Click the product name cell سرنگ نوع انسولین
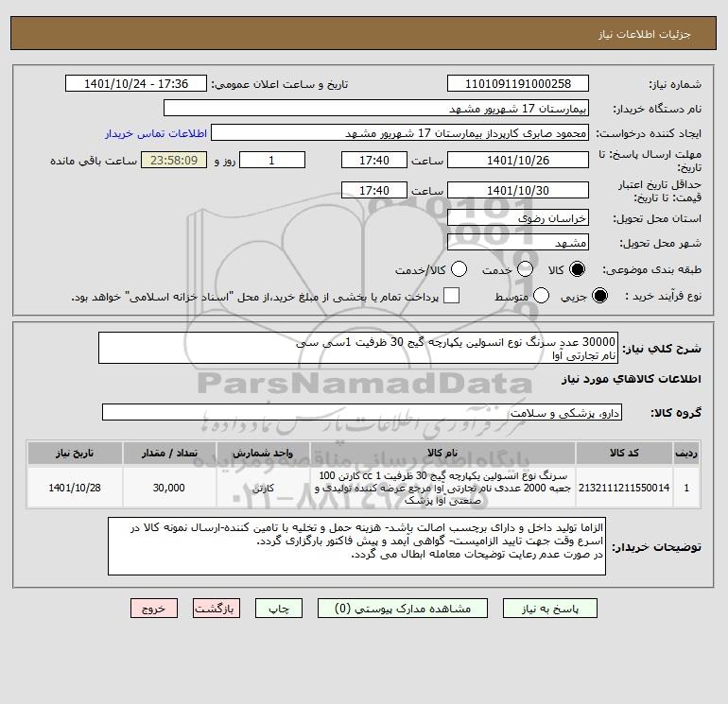 click(x=442, y=488)
